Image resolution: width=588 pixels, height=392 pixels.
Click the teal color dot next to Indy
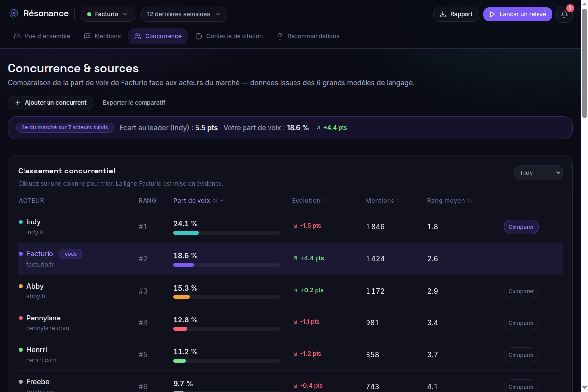(21, 222)
